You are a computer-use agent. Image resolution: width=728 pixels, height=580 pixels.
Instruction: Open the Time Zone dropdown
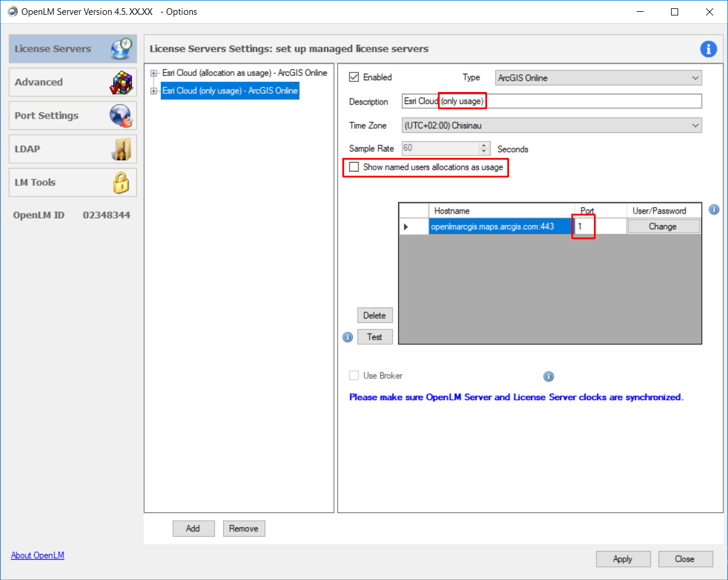(x=552, y=126)
